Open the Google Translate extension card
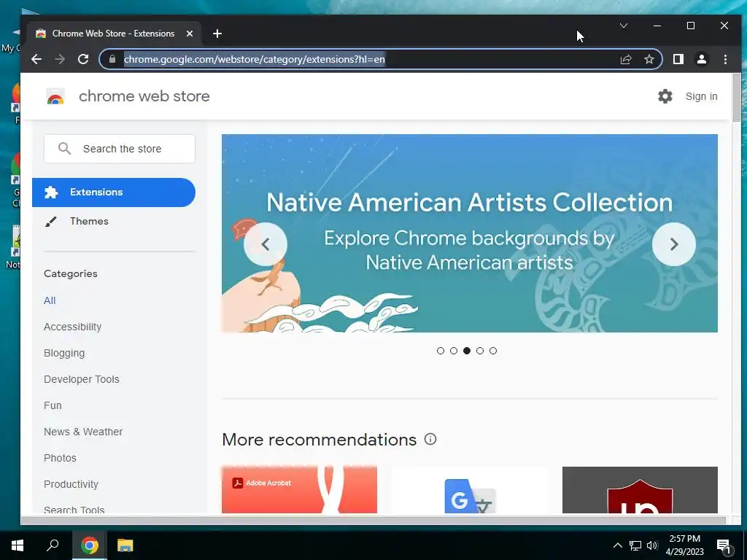The image size is (747, 560). click(470, 490)
